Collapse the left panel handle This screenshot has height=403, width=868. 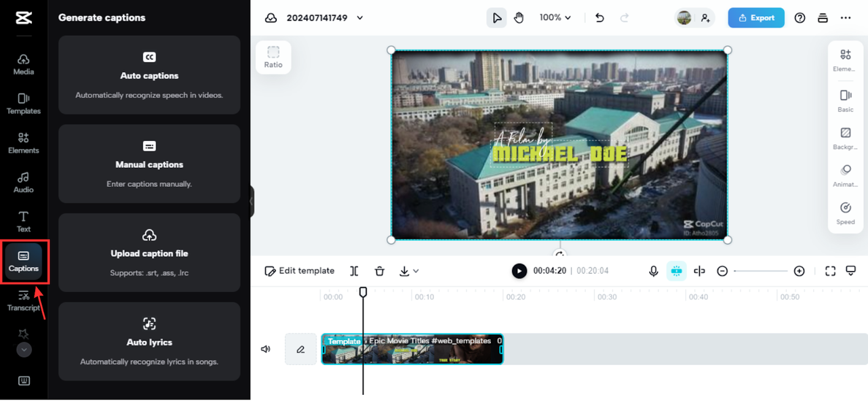(252, 201)
